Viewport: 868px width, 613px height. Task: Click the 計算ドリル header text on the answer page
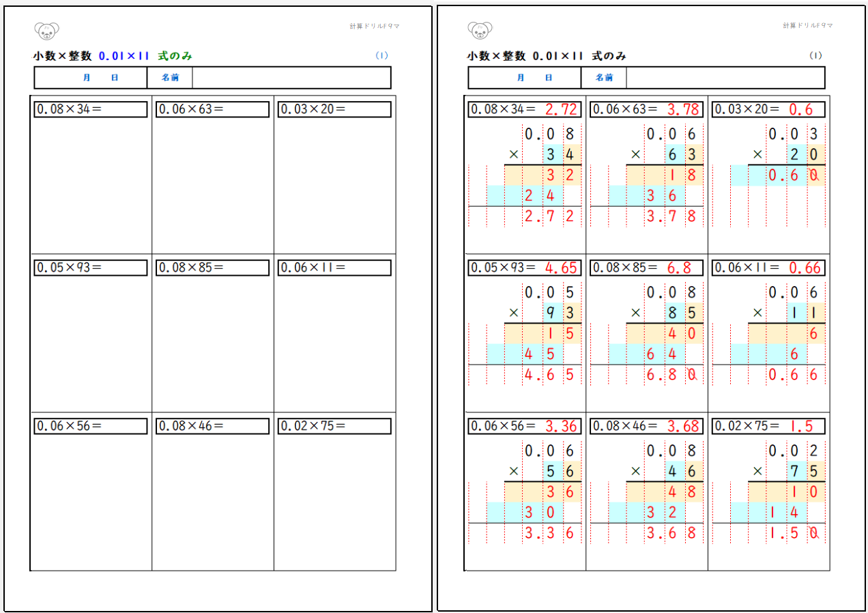(807, 25)
